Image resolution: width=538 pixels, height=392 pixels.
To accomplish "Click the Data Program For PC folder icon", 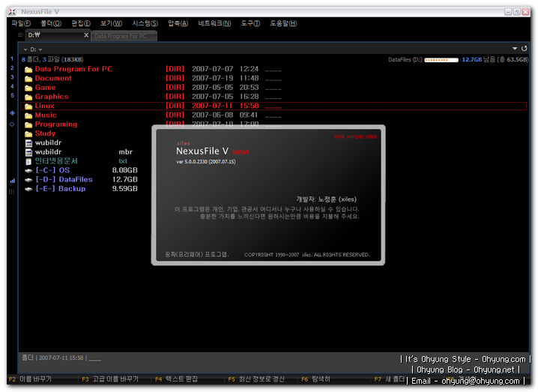I will pos(28,70).
